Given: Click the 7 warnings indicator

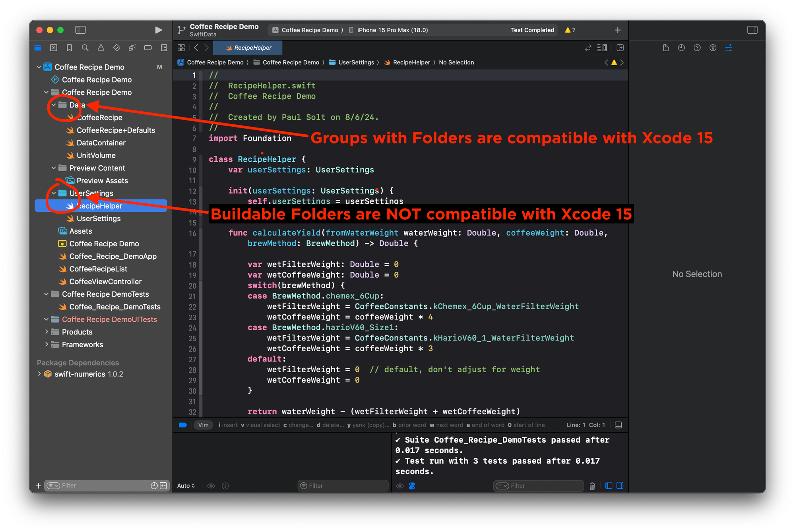Looking at the screenshot, I should point(570,30).
